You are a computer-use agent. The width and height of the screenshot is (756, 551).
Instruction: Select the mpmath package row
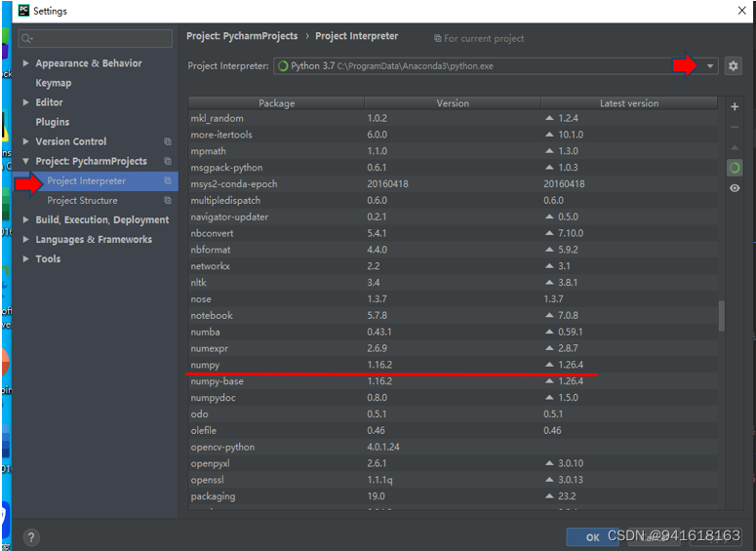tap(453, 151)
